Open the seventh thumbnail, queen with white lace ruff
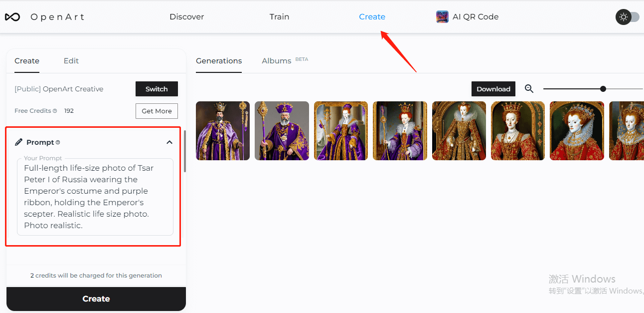 click(x=577, y=131)
